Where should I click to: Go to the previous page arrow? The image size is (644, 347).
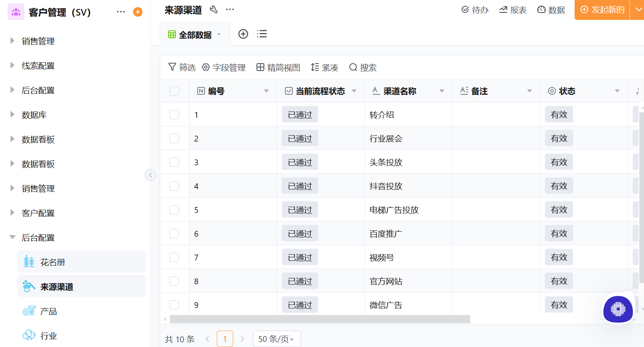208,339
